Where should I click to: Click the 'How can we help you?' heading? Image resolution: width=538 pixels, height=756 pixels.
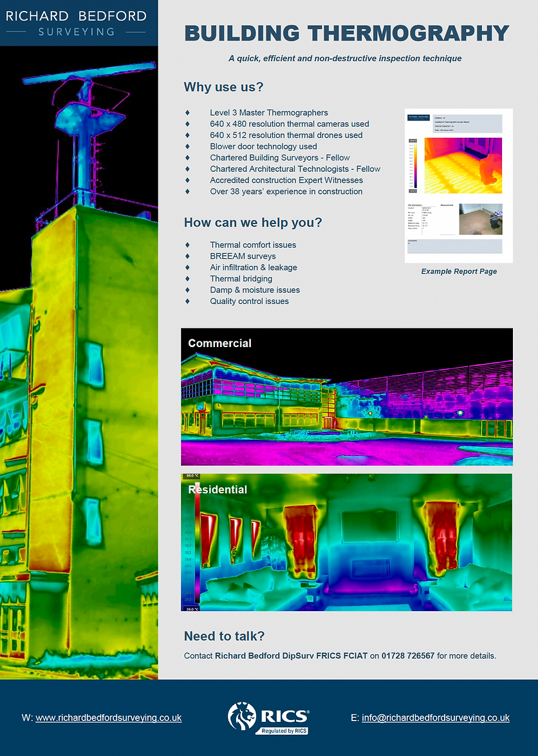point(253,223)
